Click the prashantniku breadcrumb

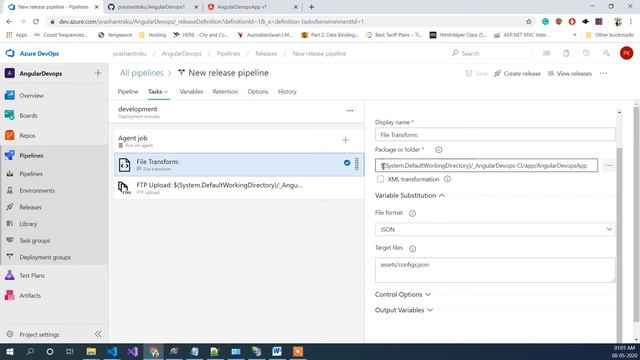click(x=129, y=53)
